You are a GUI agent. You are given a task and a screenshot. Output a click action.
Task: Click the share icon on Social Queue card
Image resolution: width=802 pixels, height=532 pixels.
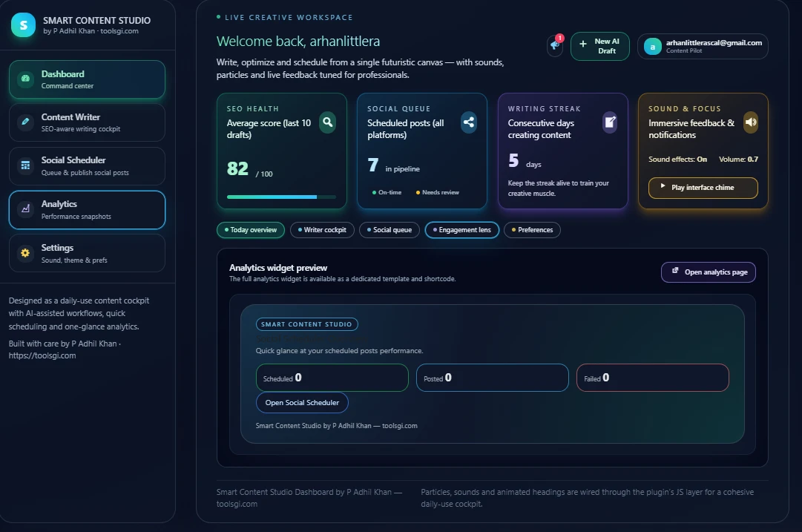tap(468, 122)
